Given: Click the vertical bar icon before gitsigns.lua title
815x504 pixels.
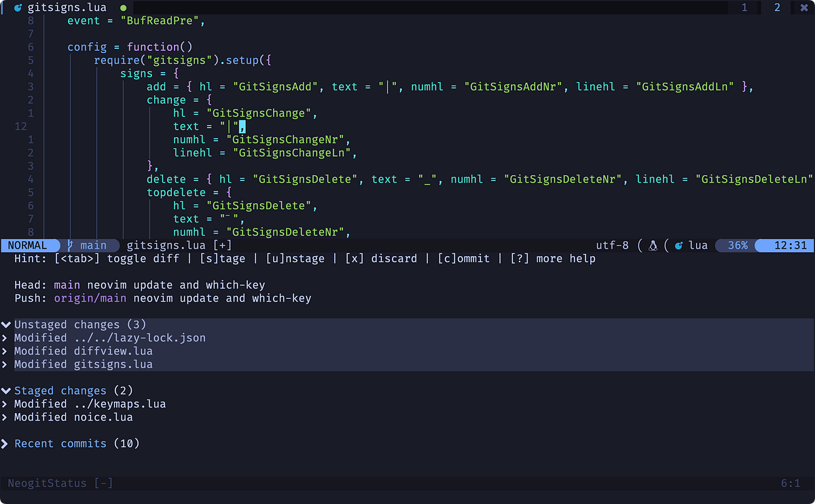Looking at the screenshot, I should coord(3,7).
